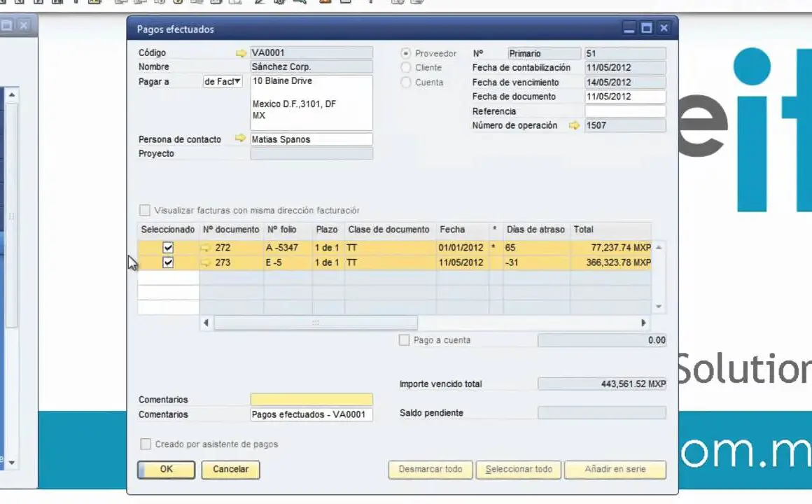Click the date cell 11/05/2012 in row 273
This screenshot has width=812, height=504.
(x=462, y=262)
